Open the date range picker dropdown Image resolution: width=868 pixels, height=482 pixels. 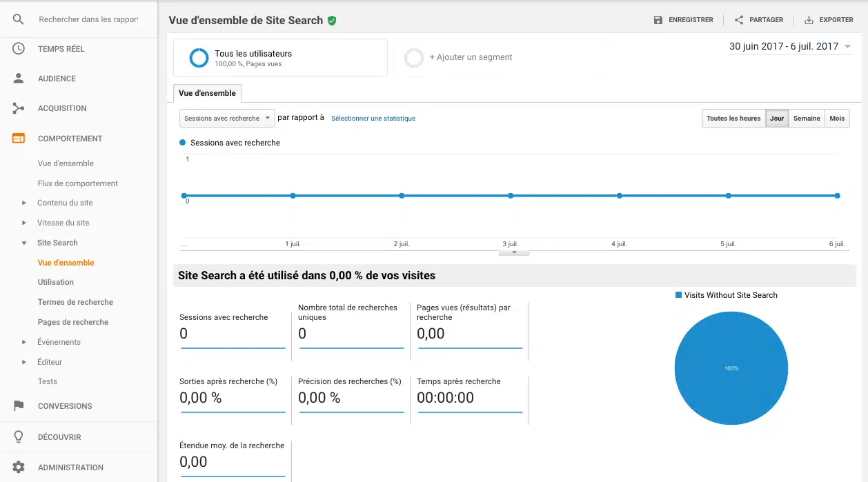790,47
